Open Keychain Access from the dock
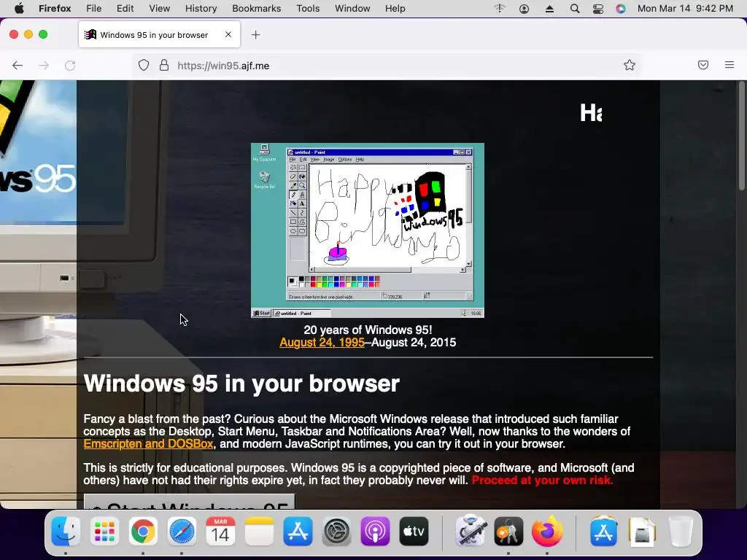Screen dimensions: 747x560 [508, 531]
